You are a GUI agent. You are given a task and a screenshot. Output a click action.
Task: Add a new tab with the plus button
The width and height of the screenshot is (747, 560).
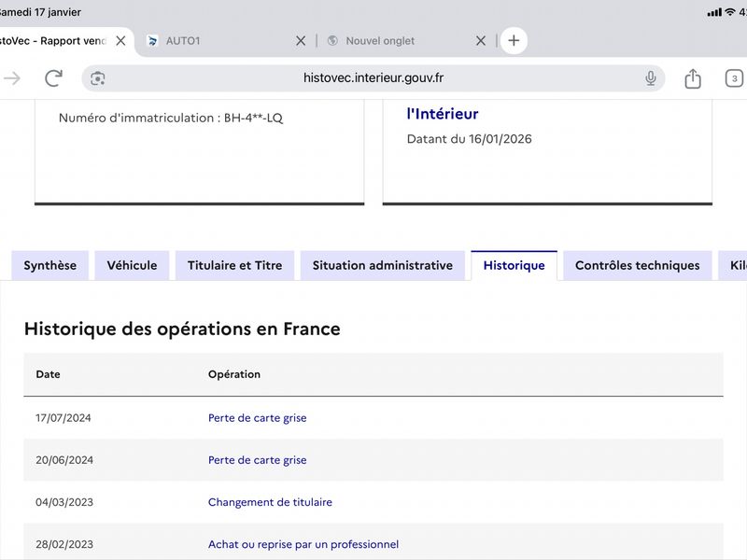point(514,40)
